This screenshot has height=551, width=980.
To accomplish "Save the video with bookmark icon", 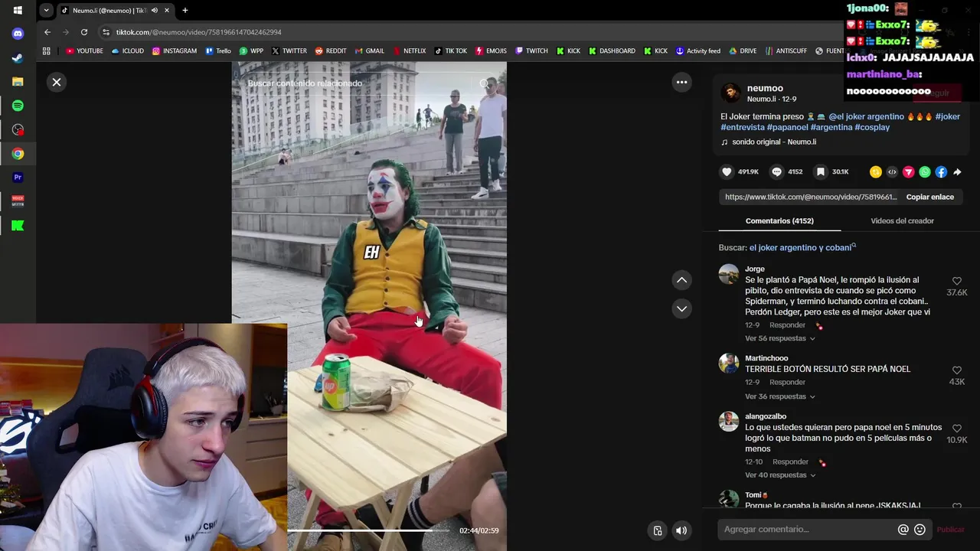I will 821,172.
